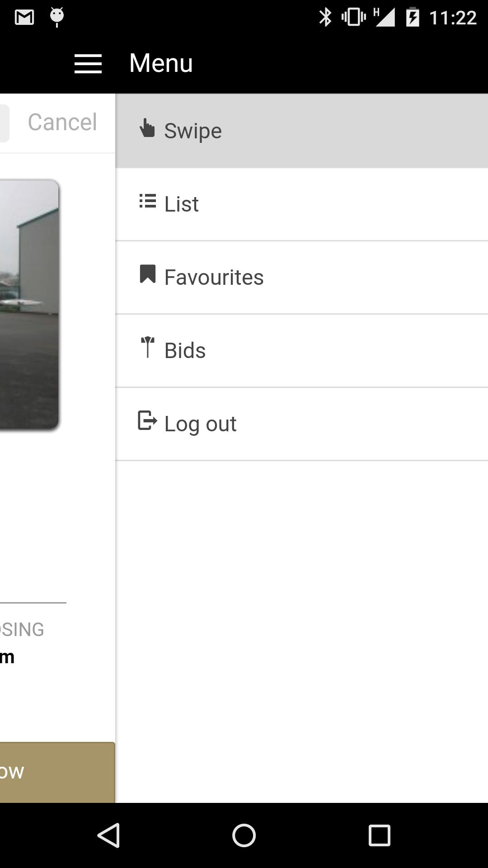Tap the Log out arrow icon
Image resolution: width=488 pixels, height=868 pixels.
[x=147, y=420]
